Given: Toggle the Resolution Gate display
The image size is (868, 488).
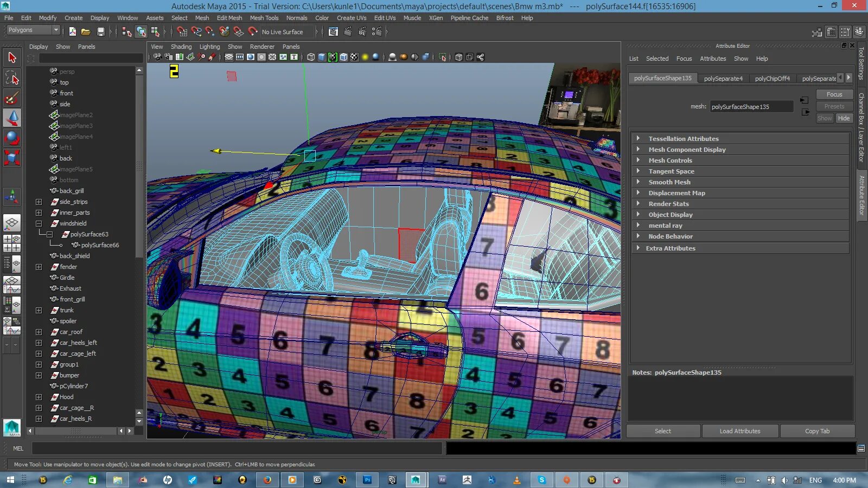Looking at the screenshot, I should [251, 57].
